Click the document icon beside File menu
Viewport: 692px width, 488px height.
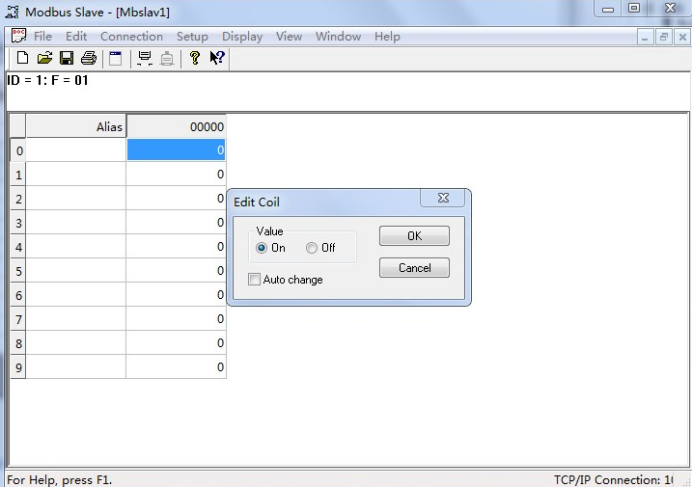tap(19, 36)
